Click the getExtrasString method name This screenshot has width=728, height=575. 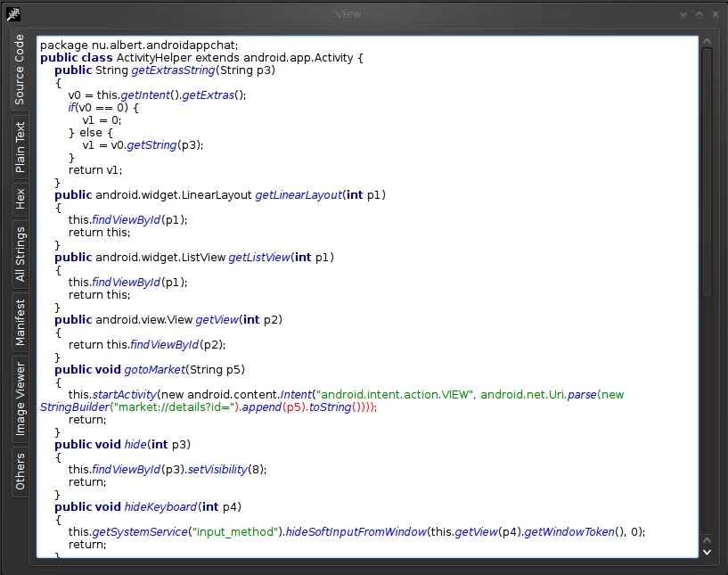(x=173, y=70)
